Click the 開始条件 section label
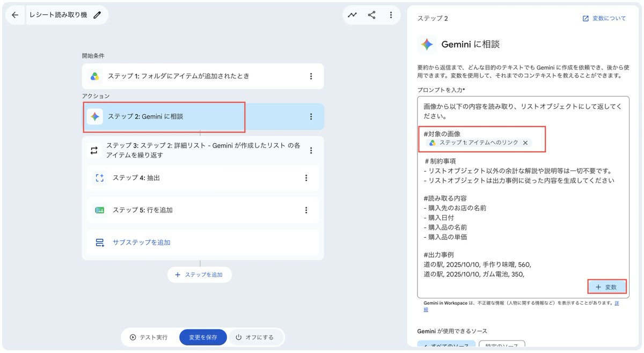 [x=93, y=56]
